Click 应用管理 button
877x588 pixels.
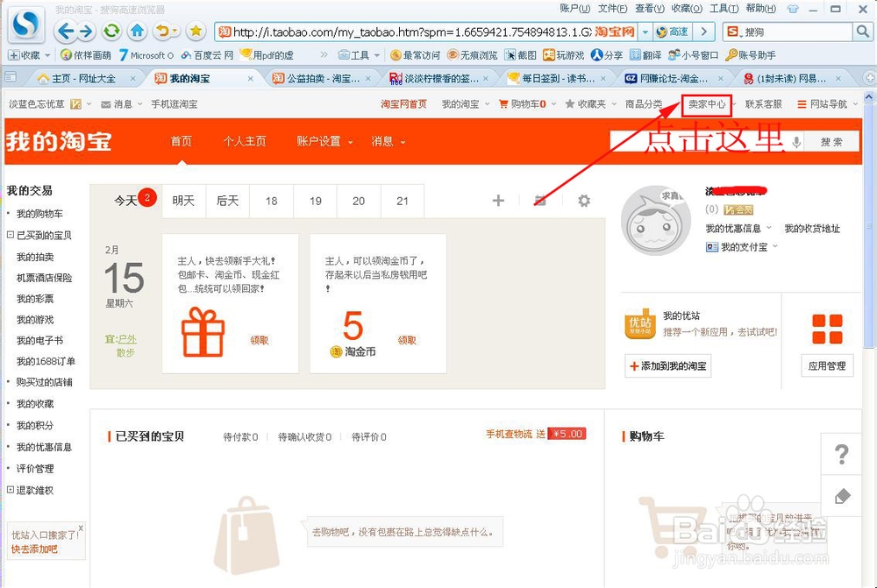pos(827,366)
